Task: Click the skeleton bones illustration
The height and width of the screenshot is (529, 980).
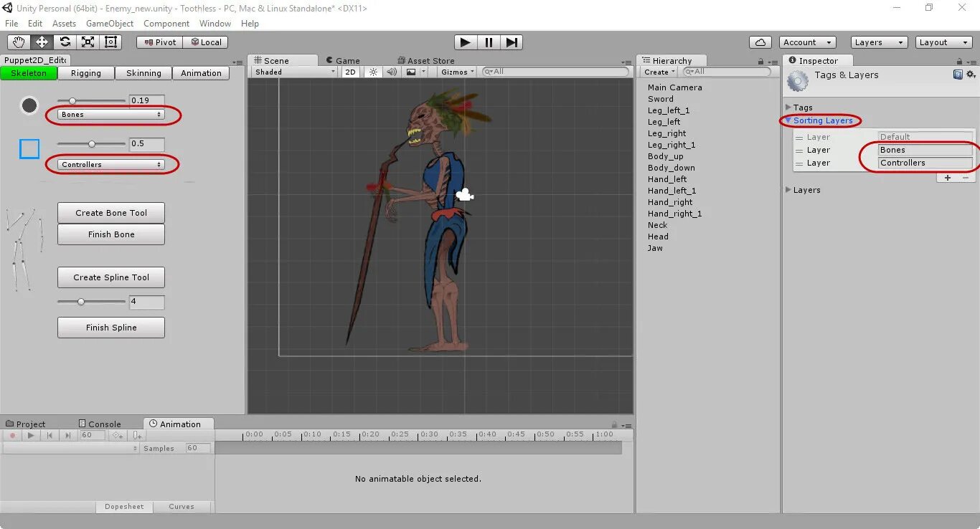Action: [24, 249]
